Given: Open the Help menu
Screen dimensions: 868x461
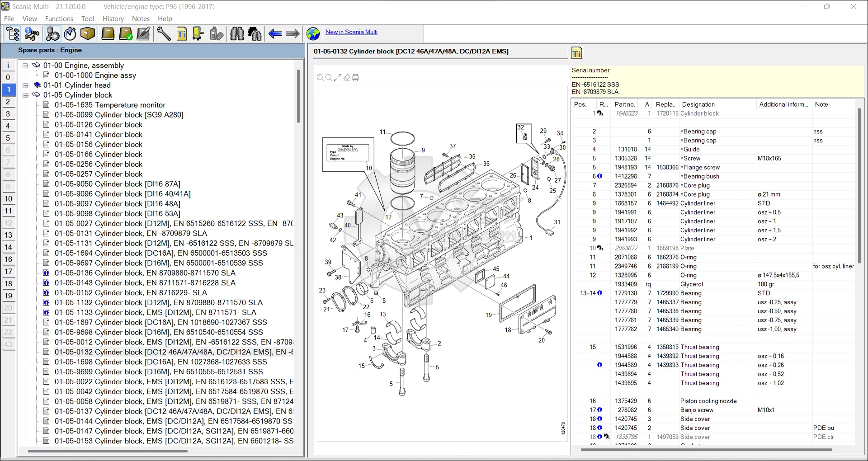Looking at the screenshot, I should point(165,19).
